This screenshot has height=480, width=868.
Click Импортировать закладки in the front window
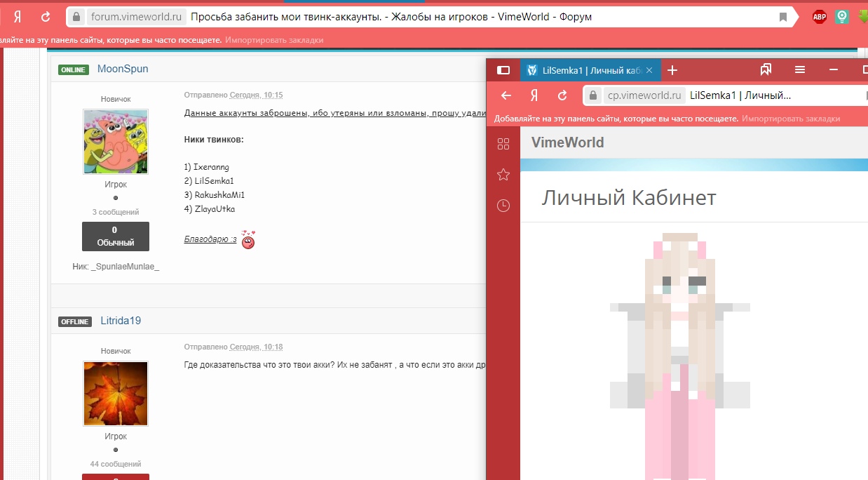tap(791, 119)
